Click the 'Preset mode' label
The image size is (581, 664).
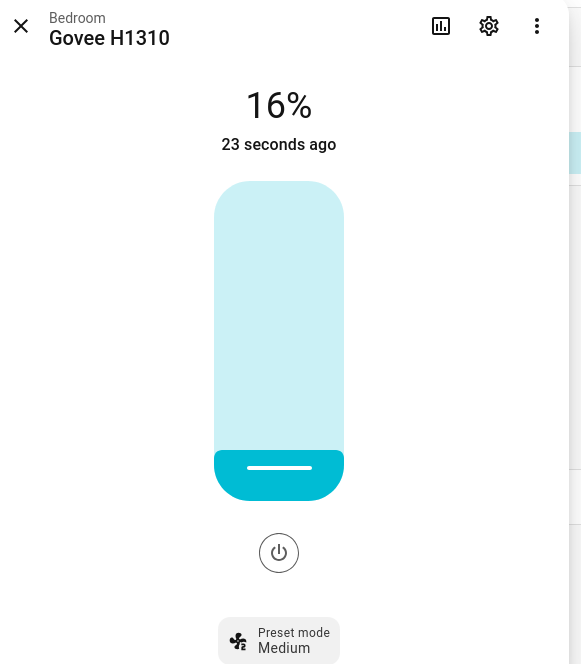(x=293, y=632)
